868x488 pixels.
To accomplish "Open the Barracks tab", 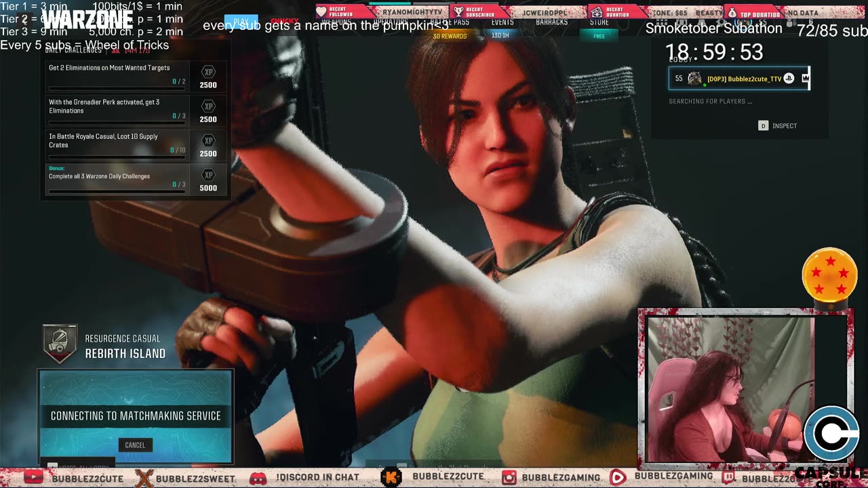I will [551, 22].
